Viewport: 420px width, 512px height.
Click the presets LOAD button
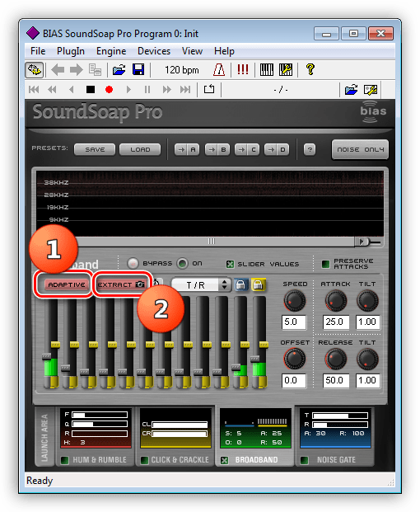(x=140, y=149)
